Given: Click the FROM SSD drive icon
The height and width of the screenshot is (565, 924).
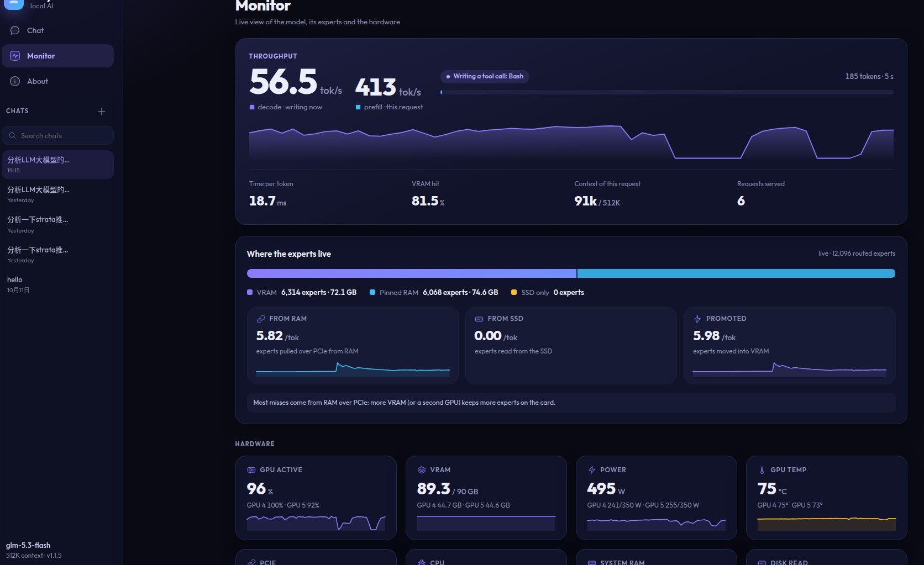Looking at the screenshot, I should coord(479,319).
